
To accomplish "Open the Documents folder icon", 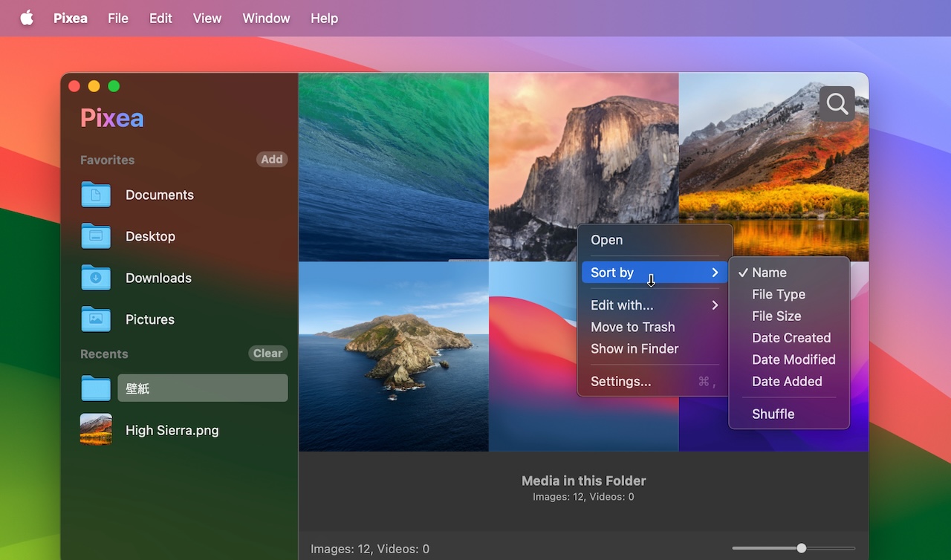I will coord(96,195).
